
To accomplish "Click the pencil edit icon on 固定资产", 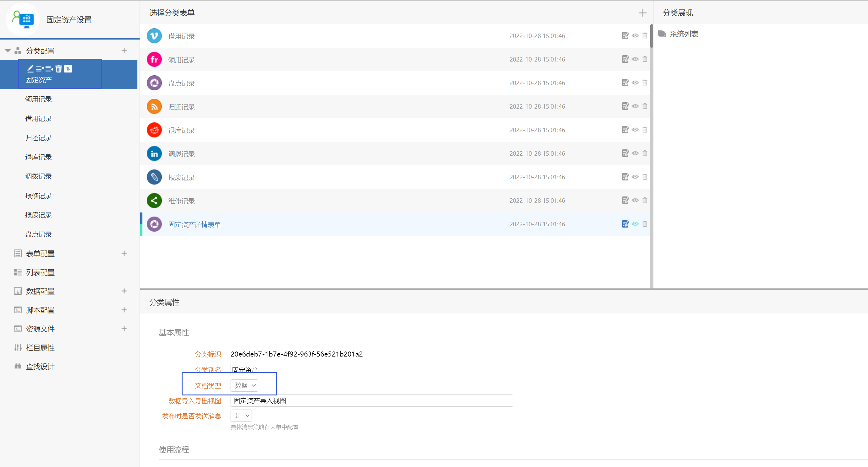I will [x=30, y=69].
